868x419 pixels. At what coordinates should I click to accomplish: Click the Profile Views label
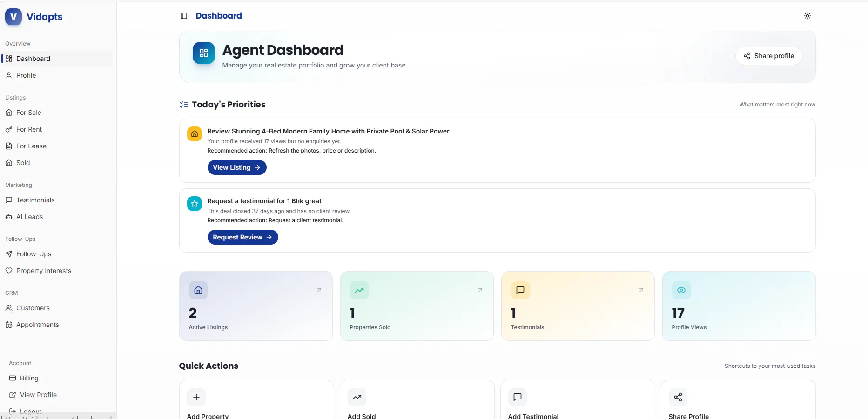[x=689, y=327]
